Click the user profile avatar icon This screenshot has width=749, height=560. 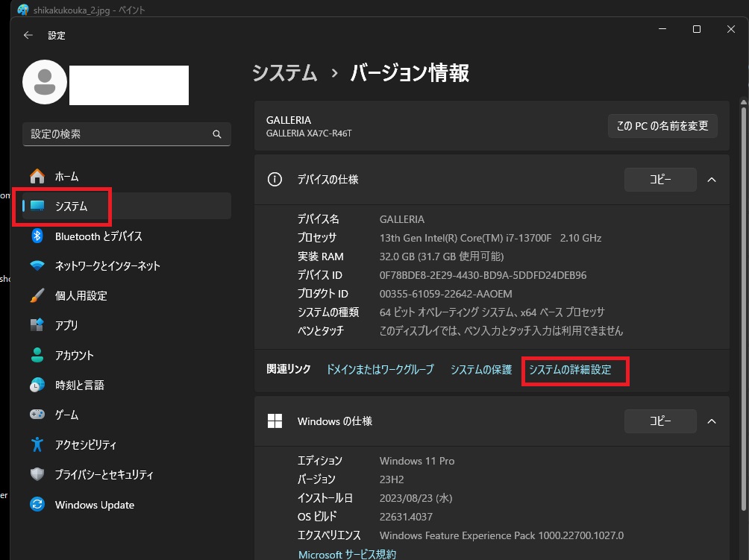coord(45,82)
